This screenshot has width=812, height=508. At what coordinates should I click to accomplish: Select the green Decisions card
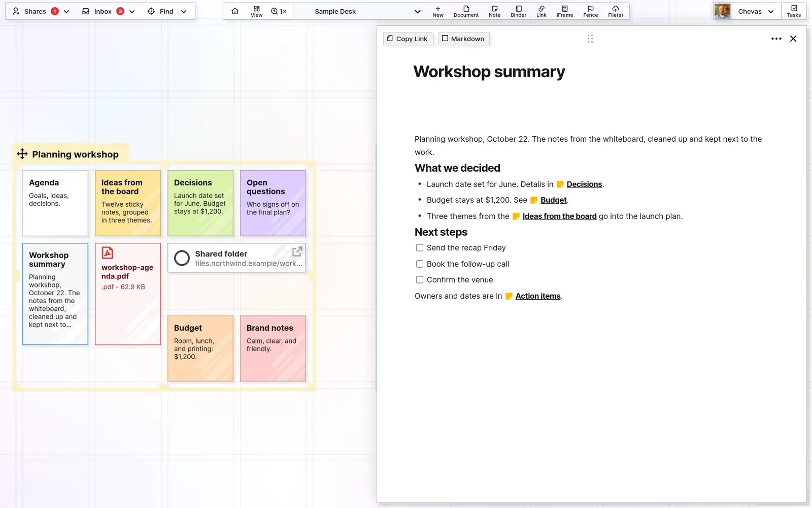tap(200, 203)
